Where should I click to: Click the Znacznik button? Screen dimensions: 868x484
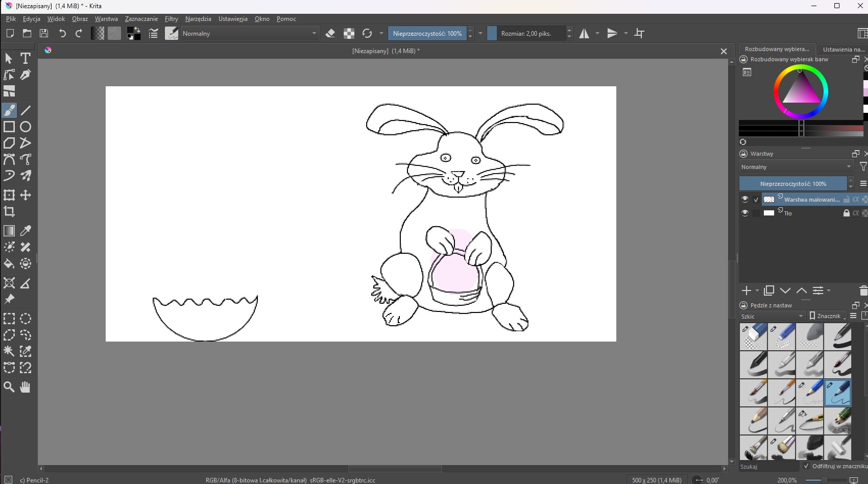pyautogui.click(x=828, y=316)
